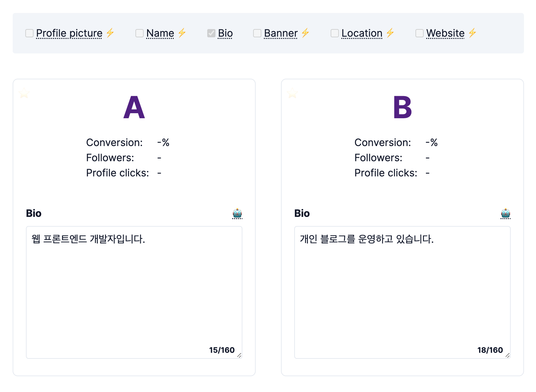This screenshot has width=536, height=392.
Task: Click the lightning bolt beside Banner
Action: click(x=305, y=33)
